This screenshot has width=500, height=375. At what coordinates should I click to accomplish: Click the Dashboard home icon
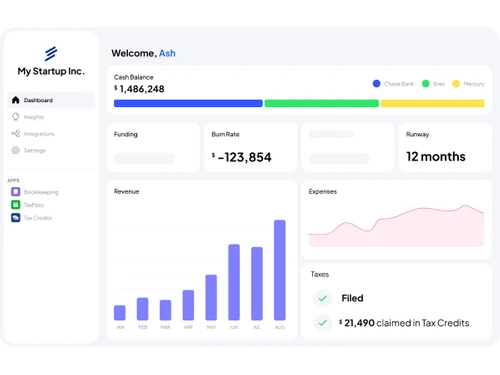(x=15, y=100)
